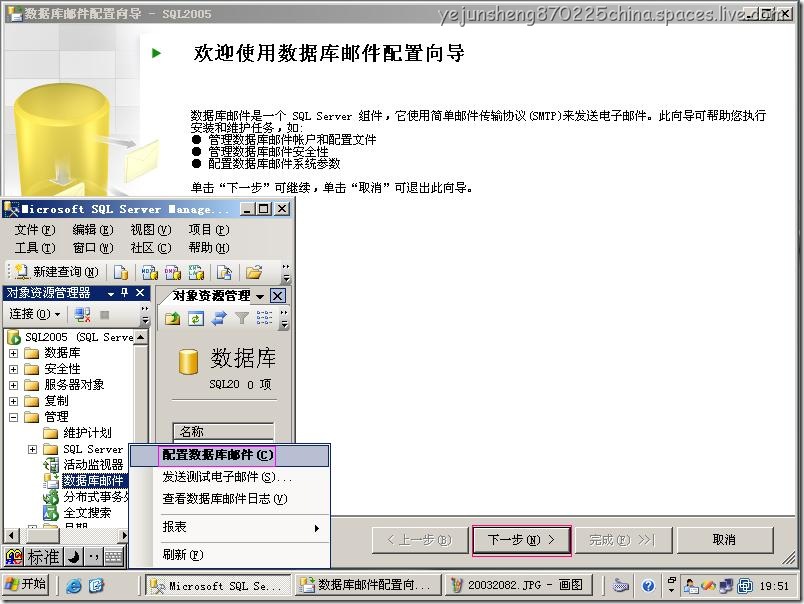
Task: Close the 对象资源管理 summary tab
Action: click(277, 296)
